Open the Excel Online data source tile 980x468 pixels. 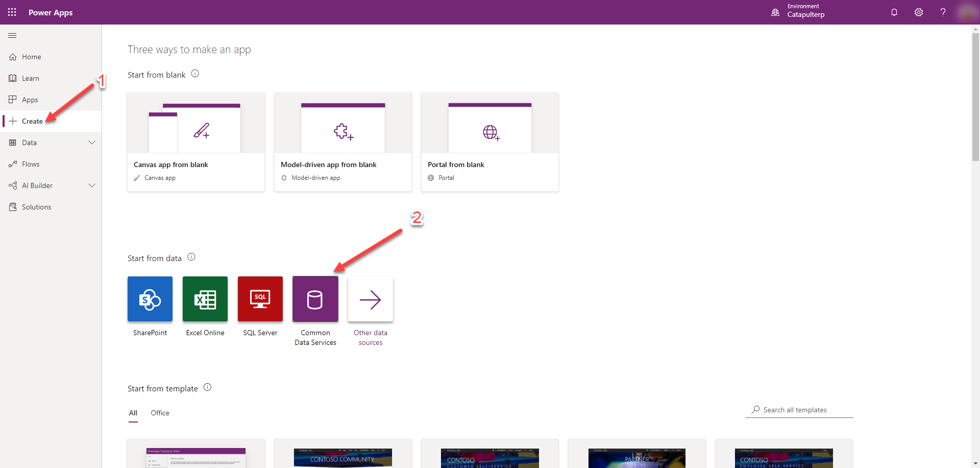205,299
